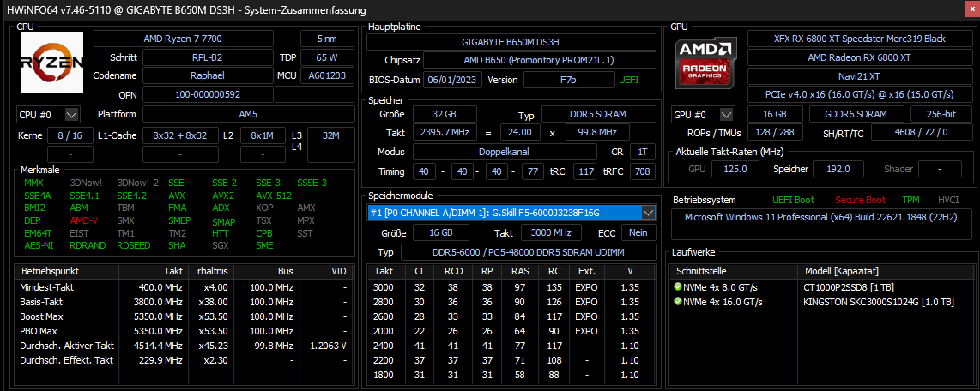The image size is (980, 391).
Task: Click the 1.2063 V VID value
Action: pos(328,346)
